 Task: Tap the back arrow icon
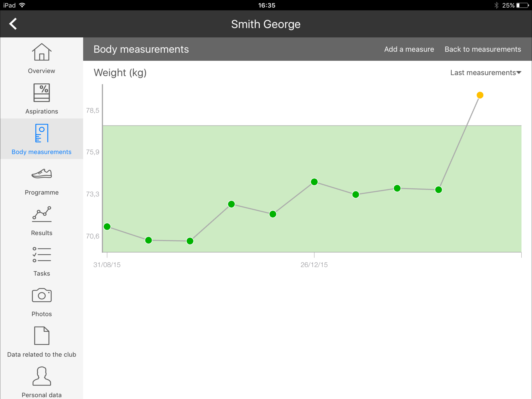click(13, 24)
